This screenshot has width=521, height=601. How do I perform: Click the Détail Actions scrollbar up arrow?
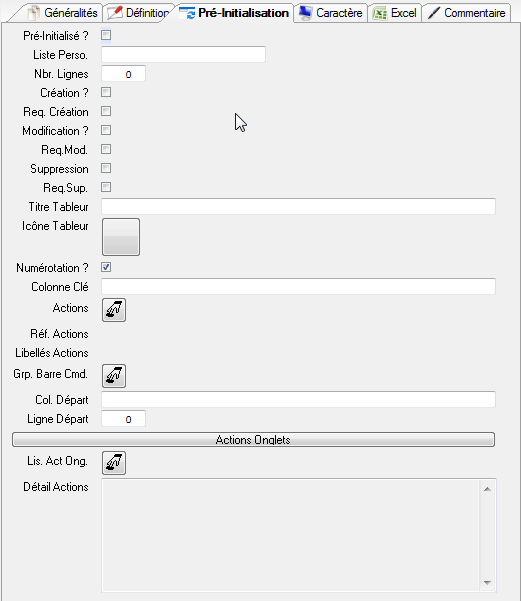(487, 489)
